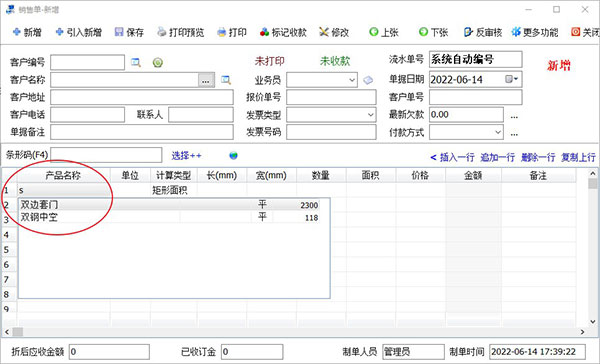Open calendar picker for 单据日期
Image resolution: width=600 pixels, height=364 pixels.
coord(512,79)
